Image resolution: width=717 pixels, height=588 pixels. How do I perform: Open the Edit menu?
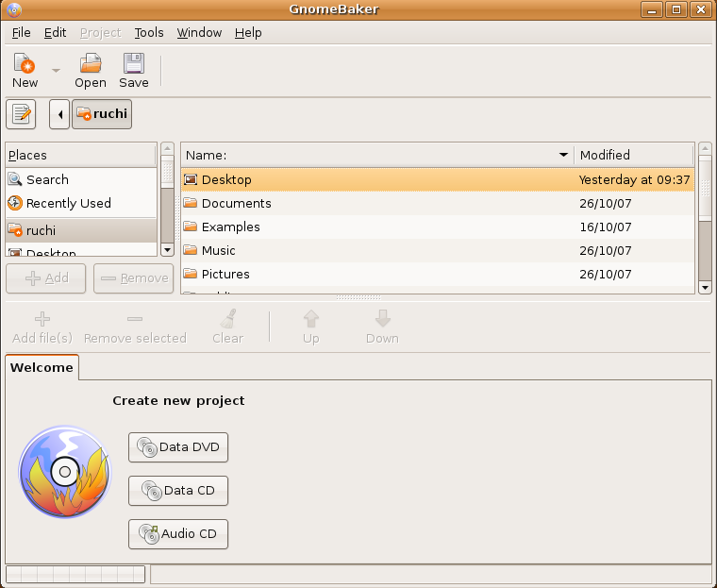(x=55, y=32)
